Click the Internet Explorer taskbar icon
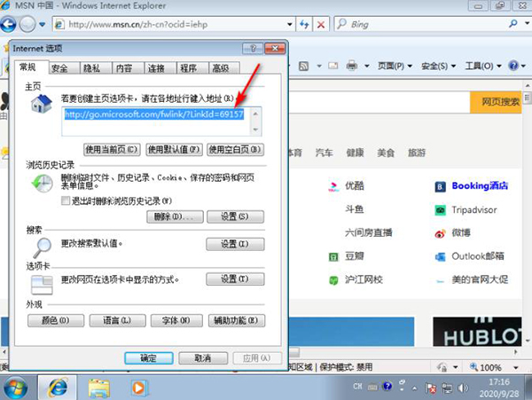The width and height of the screenshot is (532, 400). click(58, 387)
